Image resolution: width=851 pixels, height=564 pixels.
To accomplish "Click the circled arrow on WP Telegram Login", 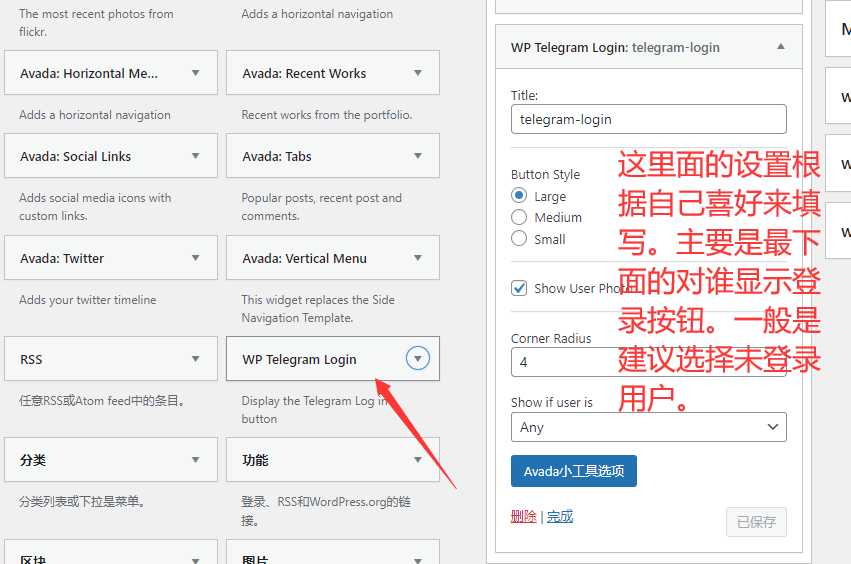I will point(418,359).
